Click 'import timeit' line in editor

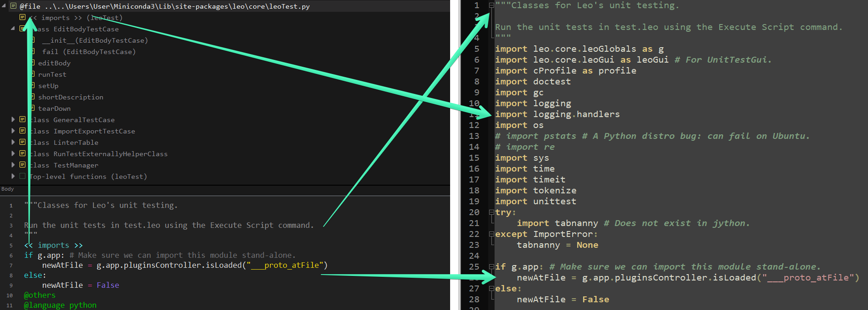(x=530, y=179)
